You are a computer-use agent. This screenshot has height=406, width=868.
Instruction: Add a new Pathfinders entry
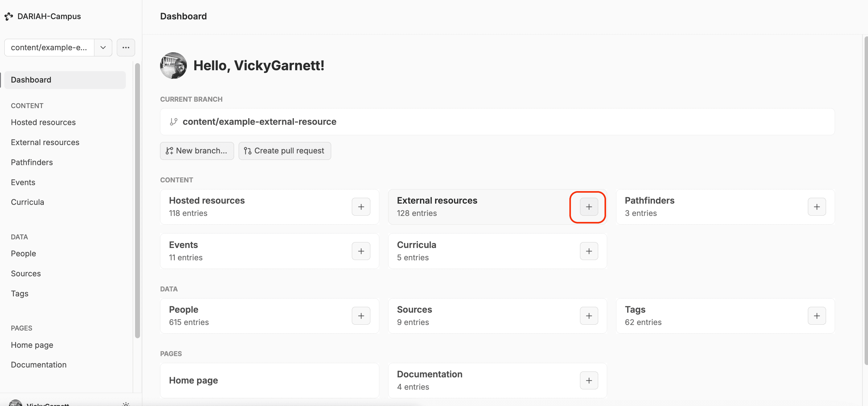tap(817, 207)
